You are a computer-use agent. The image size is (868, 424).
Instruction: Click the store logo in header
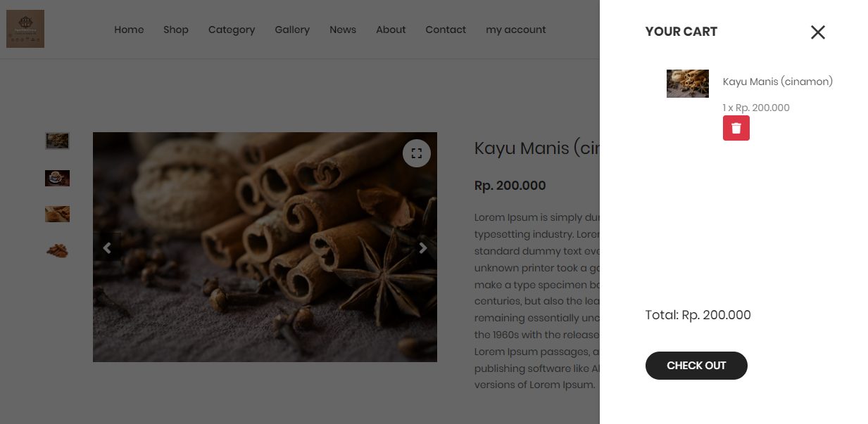(x=25, y=29)
